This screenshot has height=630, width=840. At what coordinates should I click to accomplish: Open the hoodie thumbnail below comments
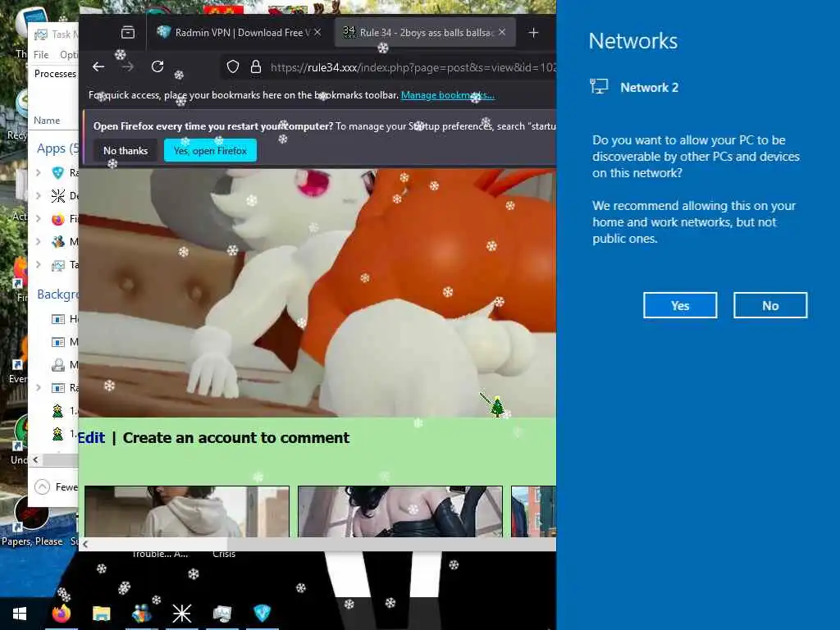(187, 511)
